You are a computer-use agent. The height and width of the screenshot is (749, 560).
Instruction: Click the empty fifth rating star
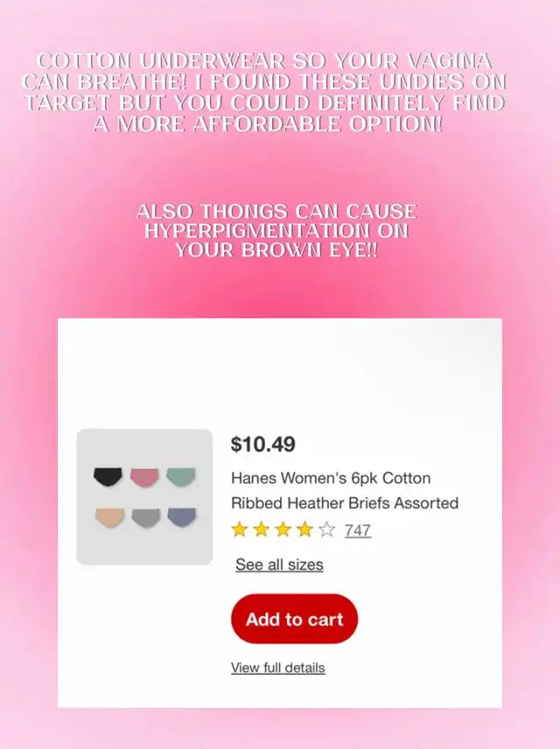point(327,529)
